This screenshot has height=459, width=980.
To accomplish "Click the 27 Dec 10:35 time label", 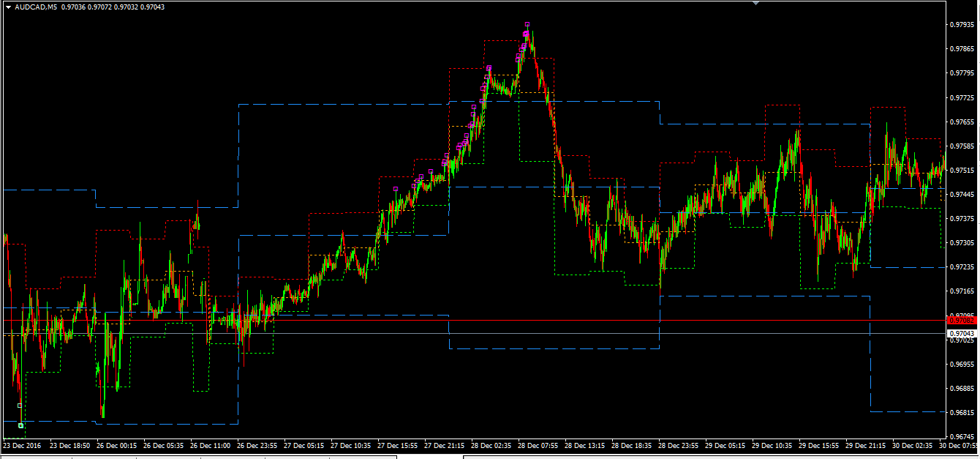I will (350, 445).
